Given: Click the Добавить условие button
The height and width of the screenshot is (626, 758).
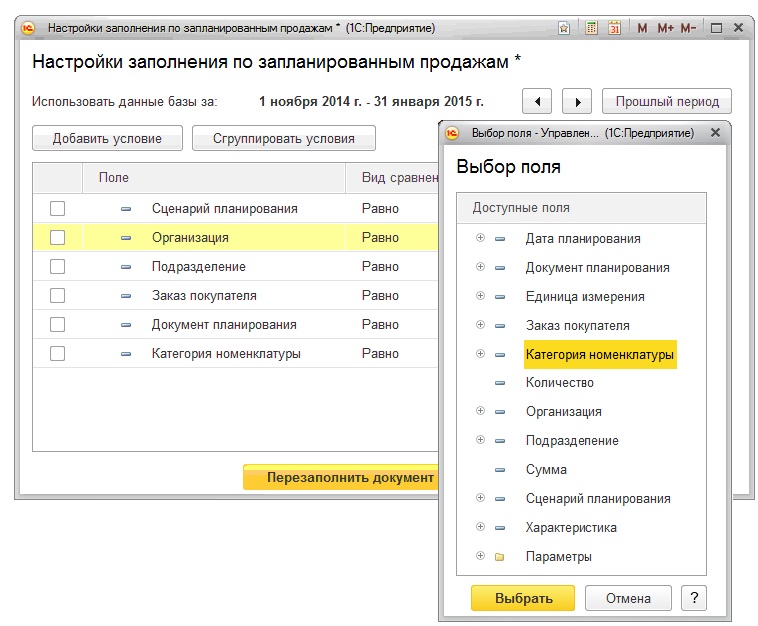Looking at the screenshot, I should (x=107, y=138).
